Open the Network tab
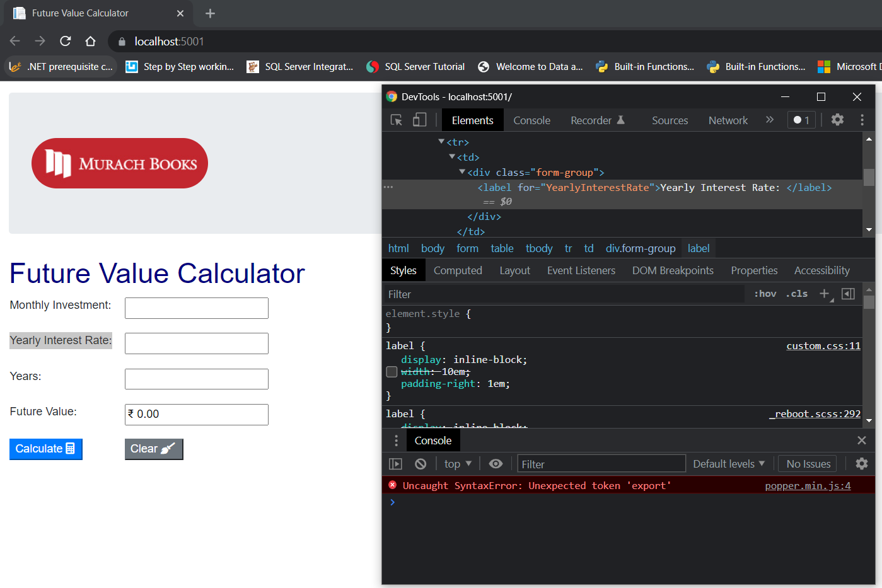The height and width of the screenshot is (588, 882). 728,120
